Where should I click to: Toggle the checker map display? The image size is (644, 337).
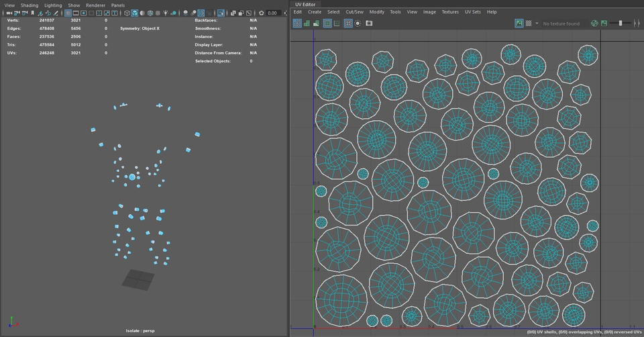click(528, 23)
